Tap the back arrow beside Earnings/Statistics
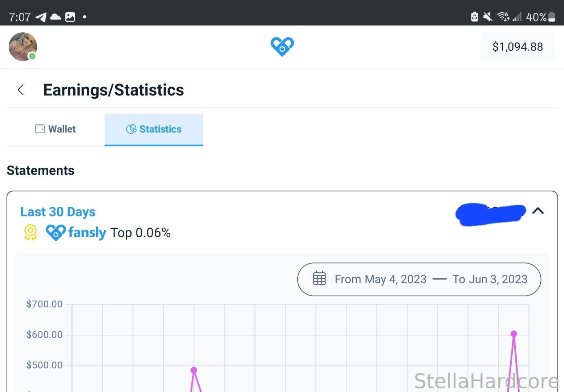The width and height of the screenshot is (564, 392). click(21, 90)
